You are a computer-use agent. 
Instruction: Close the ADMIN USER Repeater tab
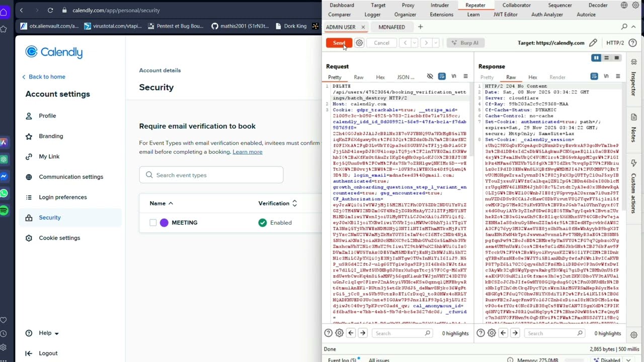click(363, 27)
